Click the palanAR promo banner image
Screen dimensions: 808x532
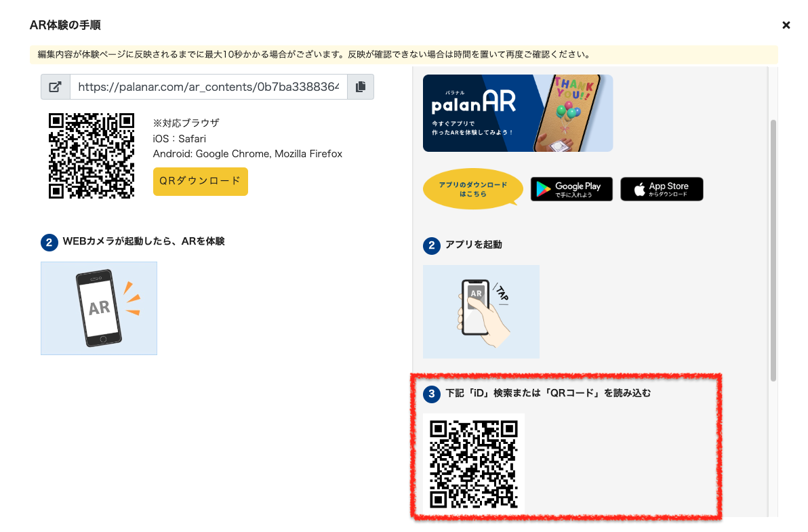(x=518, y=113)
